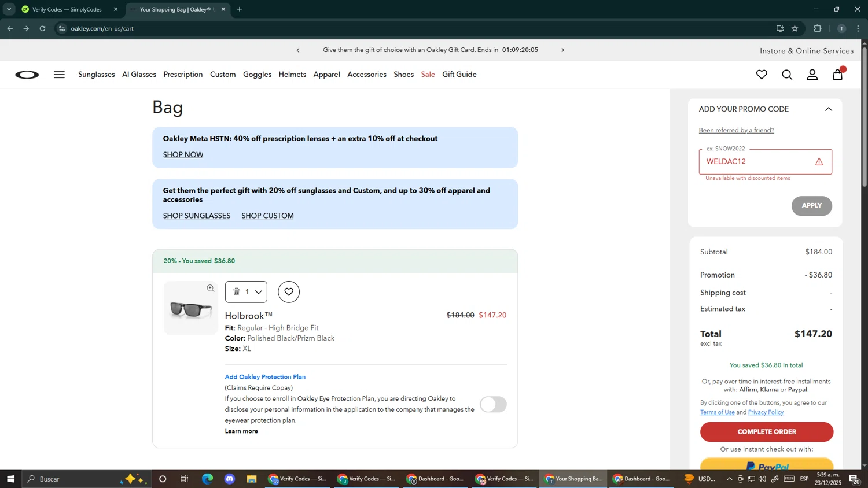Open the Accessories menu
This screenshot has width=868, height=488.
(x=367, y=75)
